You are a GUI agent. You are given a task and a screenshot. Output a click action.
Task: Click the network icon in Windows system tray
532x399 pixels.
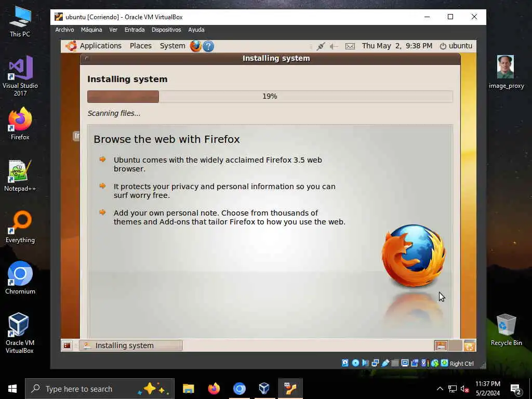pos(453,389)
